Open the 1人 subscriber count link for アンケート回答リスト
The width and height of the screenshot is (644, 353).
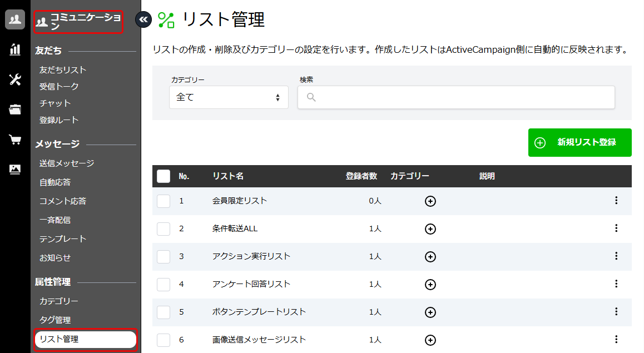coord(375,284)
